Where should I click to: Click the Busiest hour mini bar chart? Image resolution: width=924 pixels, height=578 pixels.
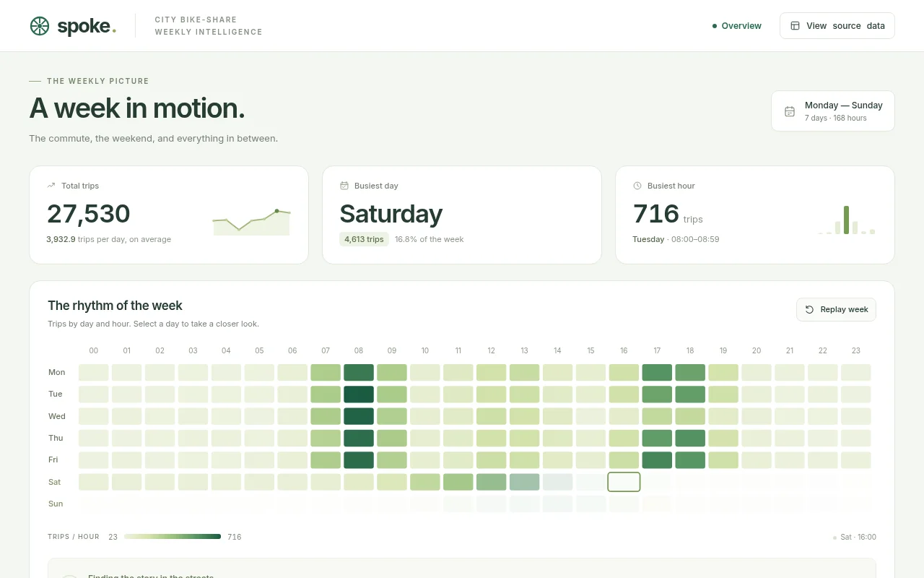[x=846, y=220]
